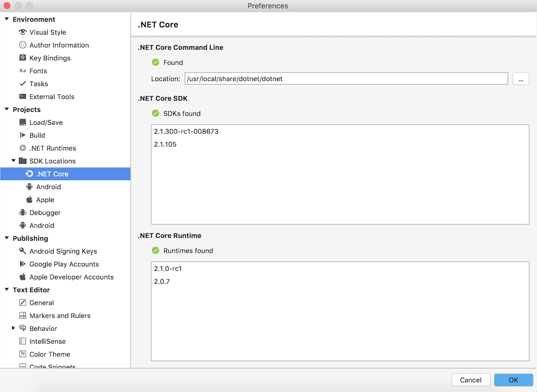The image size is (537, 392).
Task: Click the Google Play Accounts icon
Action: coord(22,264)
